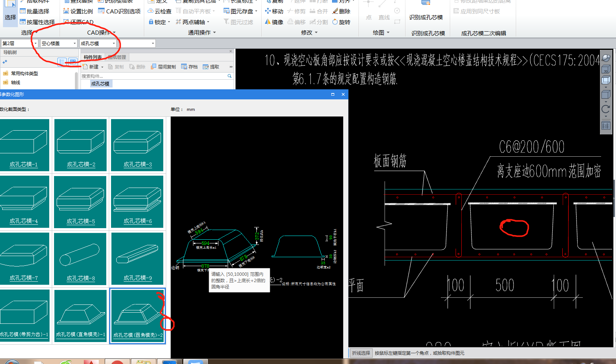Image resolution: width=616 pixels, height=364 pixels.
Task: Click the 移动 move tool
Action: click(x=274, y=12)
